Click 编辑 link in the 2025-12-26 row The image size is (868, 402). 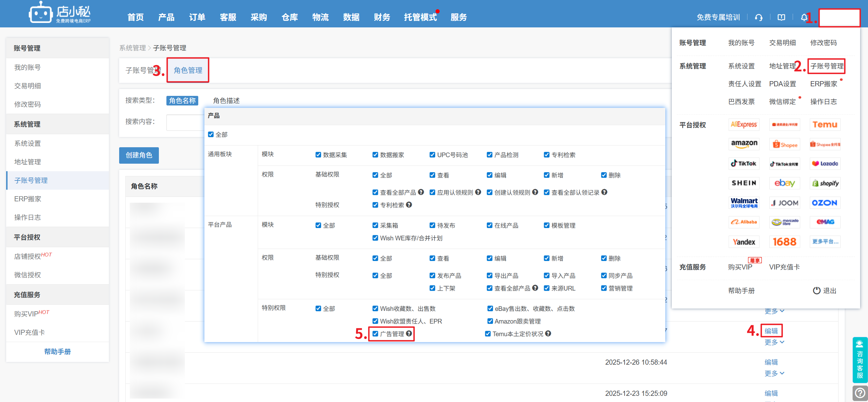[x=771, y=362]
